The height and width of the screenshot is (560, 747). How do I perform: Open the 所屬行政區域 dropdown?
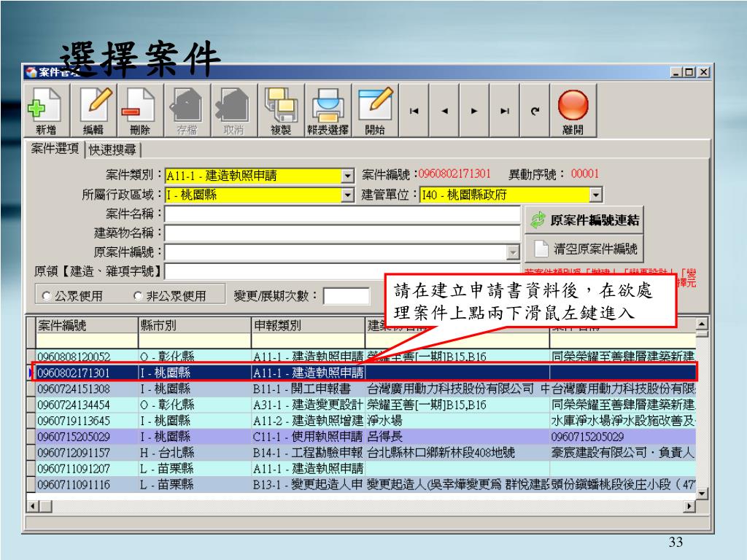click(x=348, y=195)
